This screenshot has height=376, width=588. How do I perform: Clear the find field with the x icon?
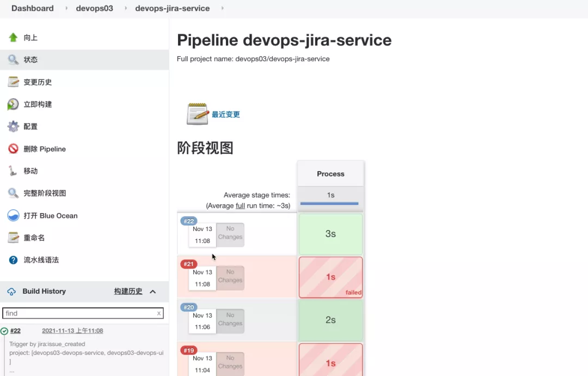click(x=158, y=313)
